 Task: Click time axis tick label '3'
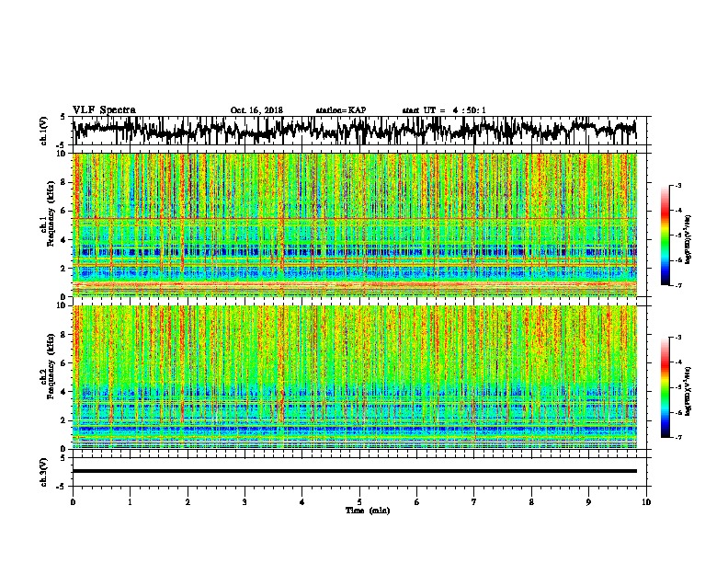pos(245,502)
